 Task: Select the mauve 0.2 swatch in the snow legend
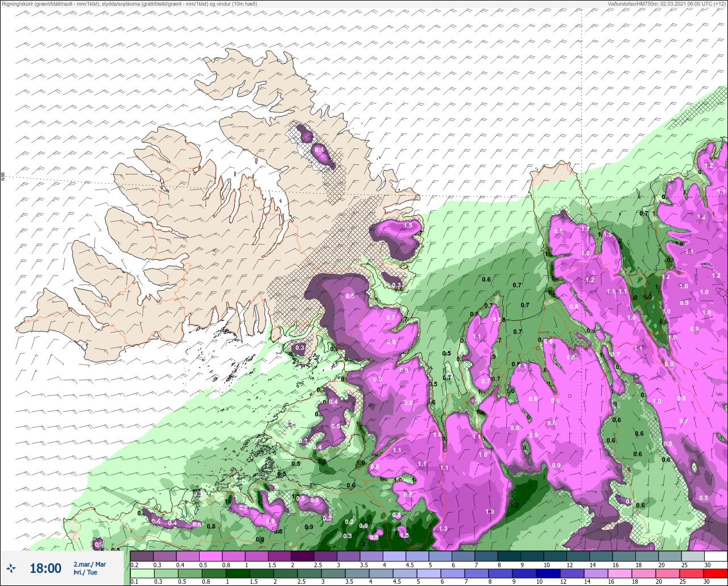142,556
